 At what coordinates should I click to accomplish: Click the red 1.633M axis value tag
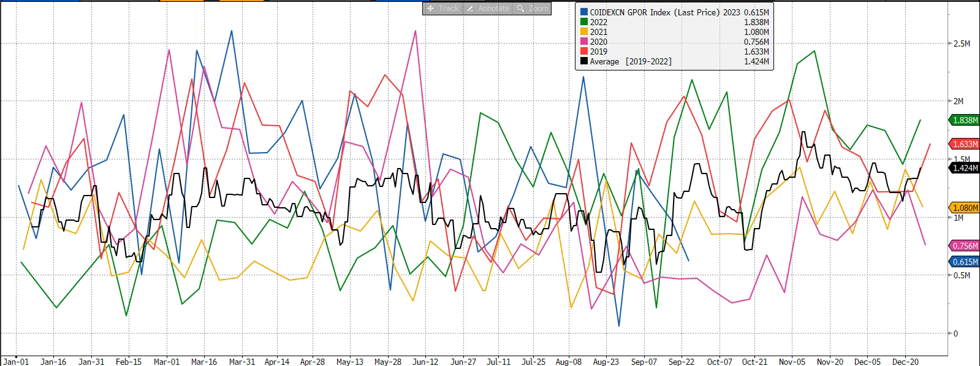(x=965, y=144)
